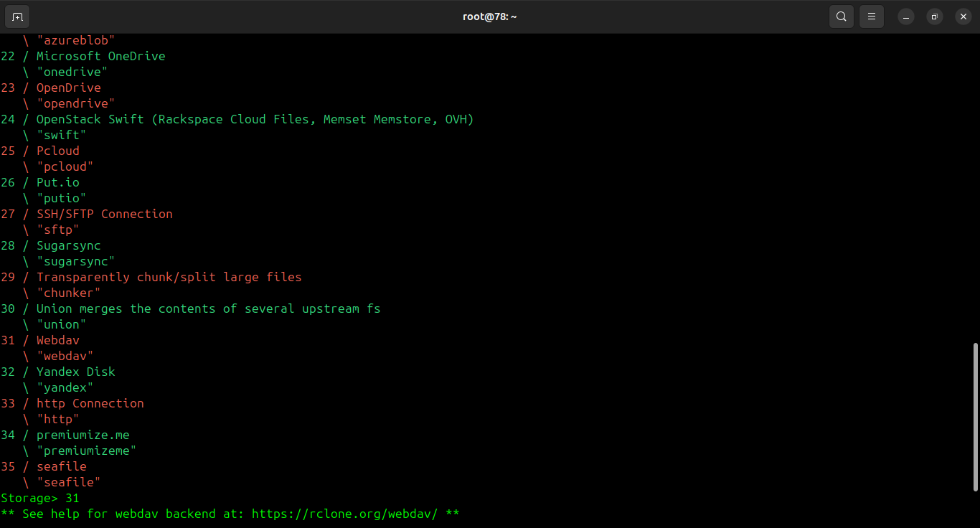Click Transparently chunk/split large files line
Screen dimensions: 980x528
click(x=151, y=277)
